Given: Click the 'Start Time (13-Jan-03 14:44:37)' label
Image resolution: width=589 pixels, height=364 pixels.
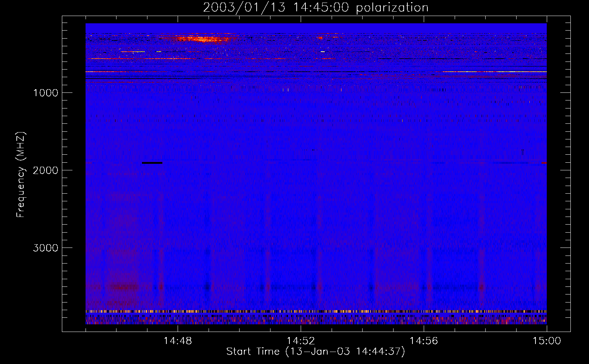Looking at the screenshot, I should click(x=316, y=351).
